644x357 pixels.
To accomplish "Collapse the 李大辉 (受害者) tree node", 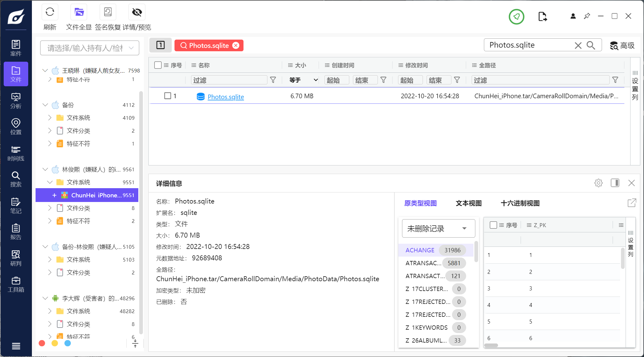I will [x=45, y=298].
